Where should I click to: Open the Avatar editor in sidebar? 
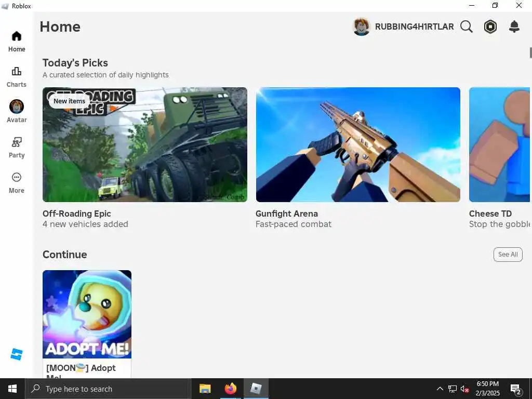pyautogui.click(x=16, y=112)
